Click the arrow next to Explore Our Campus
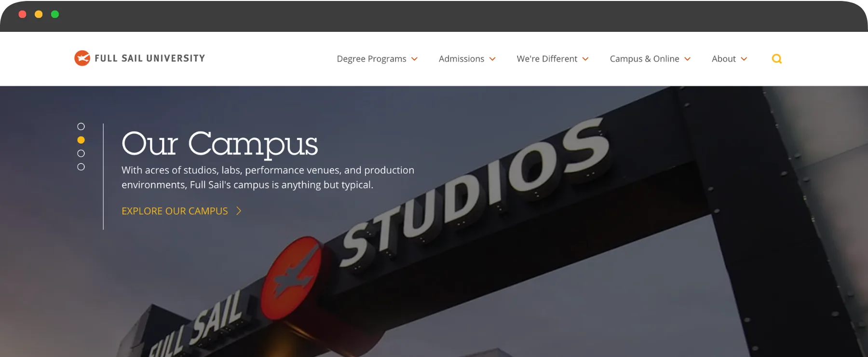Viewport: 868px width, 357px height. tap(238, 211)
